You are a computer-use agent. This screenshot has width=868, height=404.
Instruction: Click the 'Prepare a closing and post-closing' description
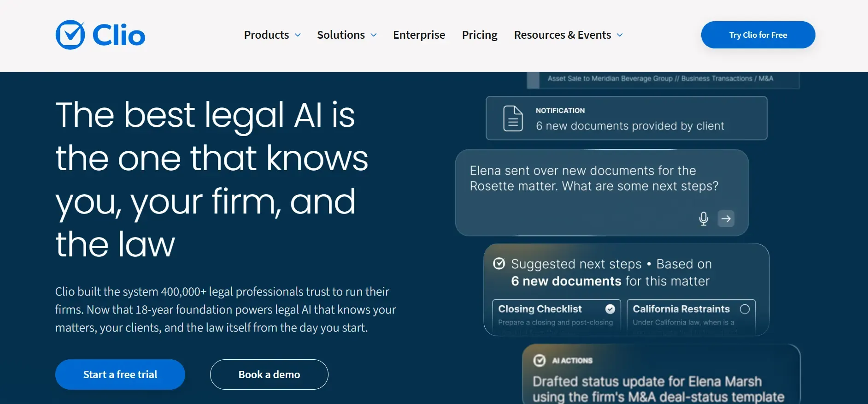coord(555,322)
